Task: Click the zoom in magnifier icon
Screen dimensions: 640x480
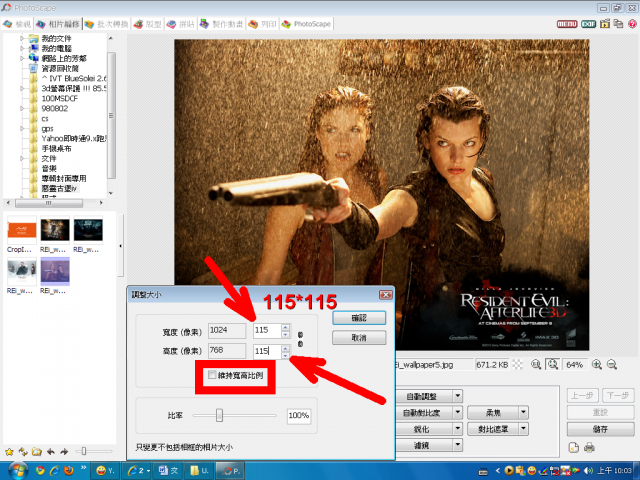Action: coord(597,364)
